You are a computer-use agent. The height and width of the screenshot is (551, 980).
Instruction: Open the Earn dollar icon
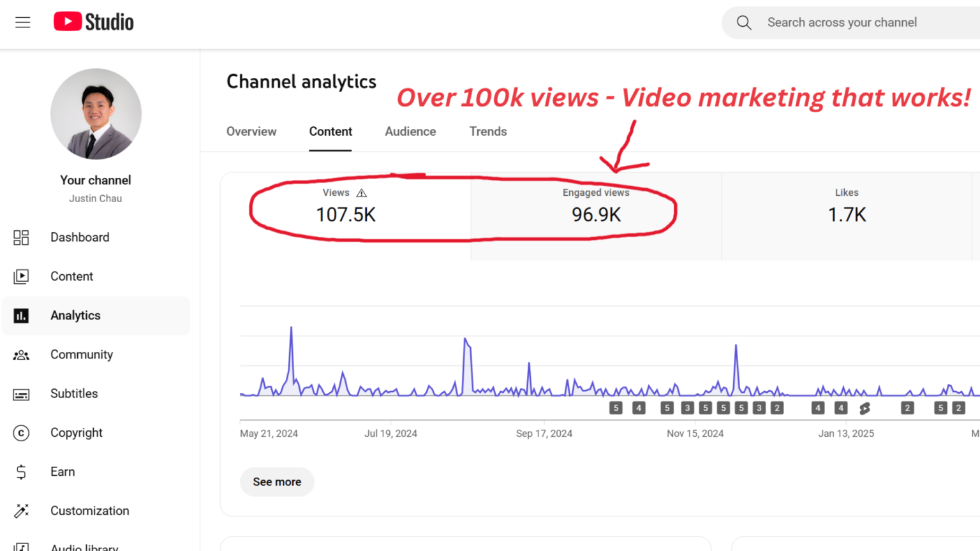pos(21,472)
